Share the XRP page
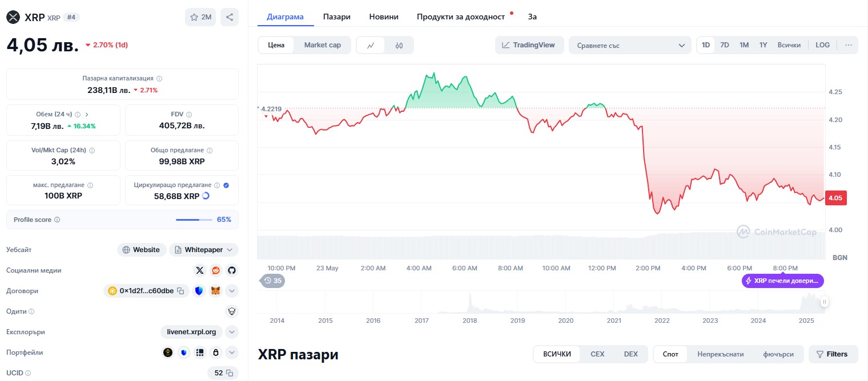 [230, 17]
